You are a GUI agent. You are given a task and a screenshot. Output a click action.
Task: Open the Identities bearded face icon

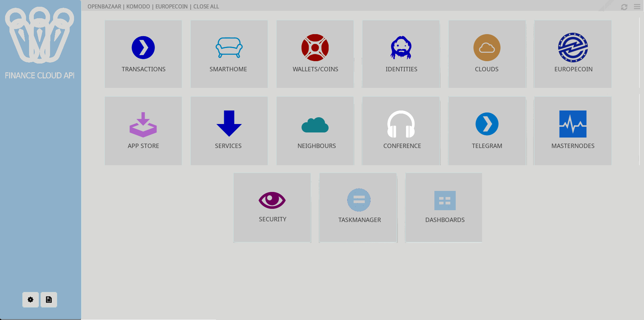pyautogui.click(x=401, y=48)
